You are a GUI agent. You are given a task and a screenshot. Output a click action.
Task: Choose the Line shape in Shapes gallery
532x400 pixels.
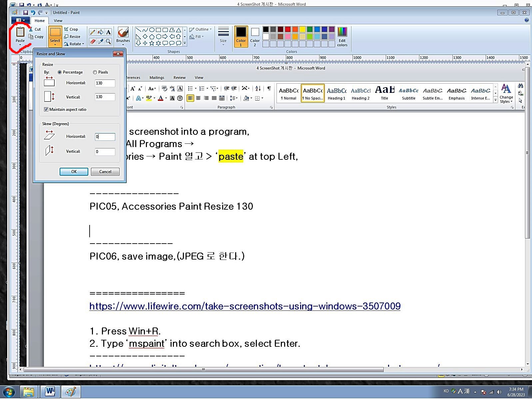coord(138,30)
